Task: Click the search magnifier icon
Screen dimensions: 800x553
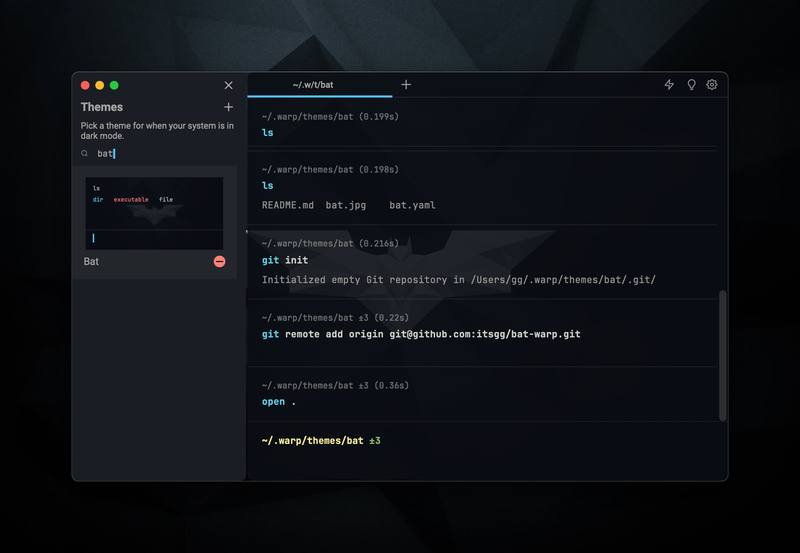Action: [x=85, y=153]
